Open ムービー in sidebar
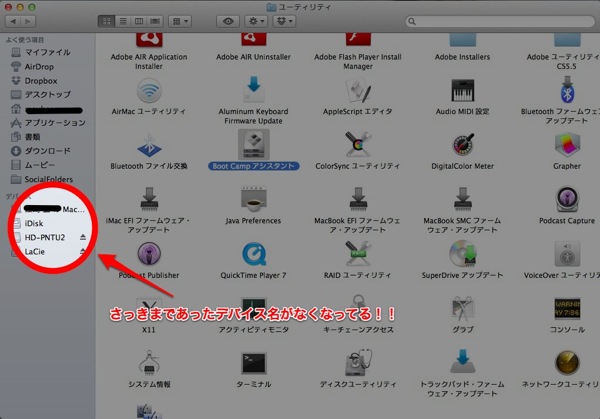Image resolution: width=600 pixels, height=419 pixels. pyautogui.click(x=48, y=165)
